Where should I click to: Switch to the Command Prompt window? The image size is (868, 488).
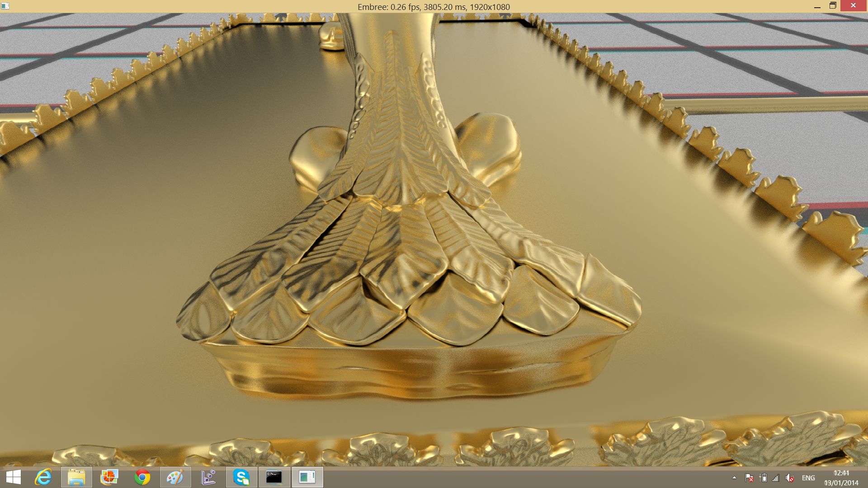point(274,477)
